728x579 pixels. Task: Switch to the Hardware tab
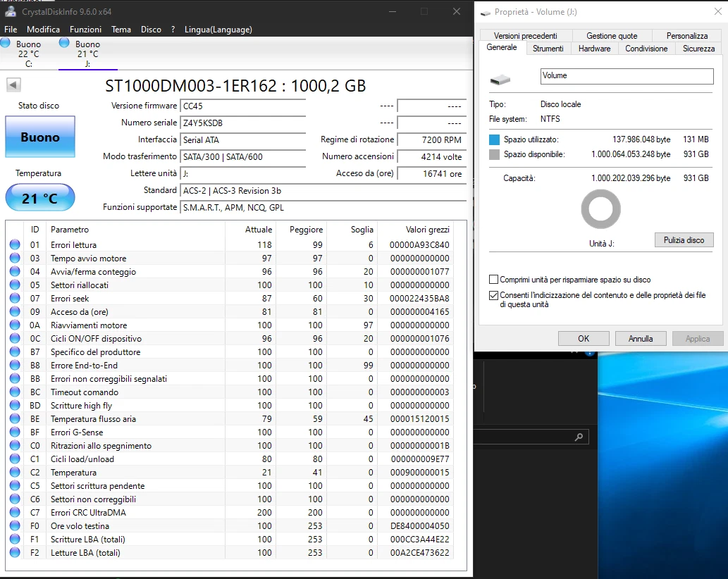coord(594,48)
